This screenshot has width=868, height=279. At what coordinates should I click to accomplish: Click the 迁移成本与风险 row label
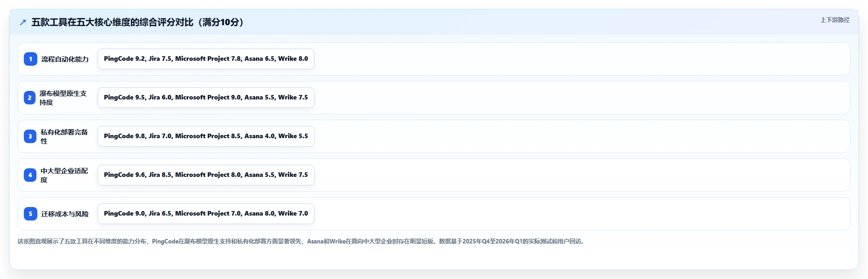tap(65, 214)
